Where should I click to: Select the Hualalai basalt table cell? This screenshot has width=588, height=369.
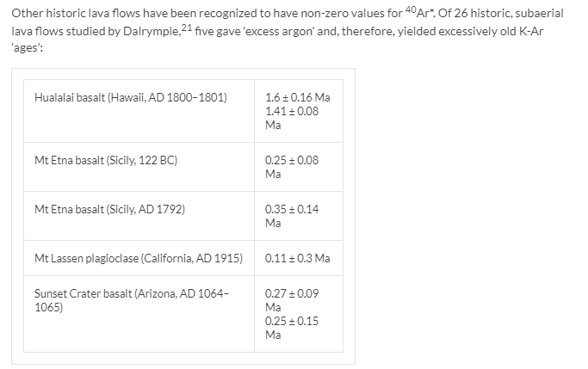click(x=139, y=111)
